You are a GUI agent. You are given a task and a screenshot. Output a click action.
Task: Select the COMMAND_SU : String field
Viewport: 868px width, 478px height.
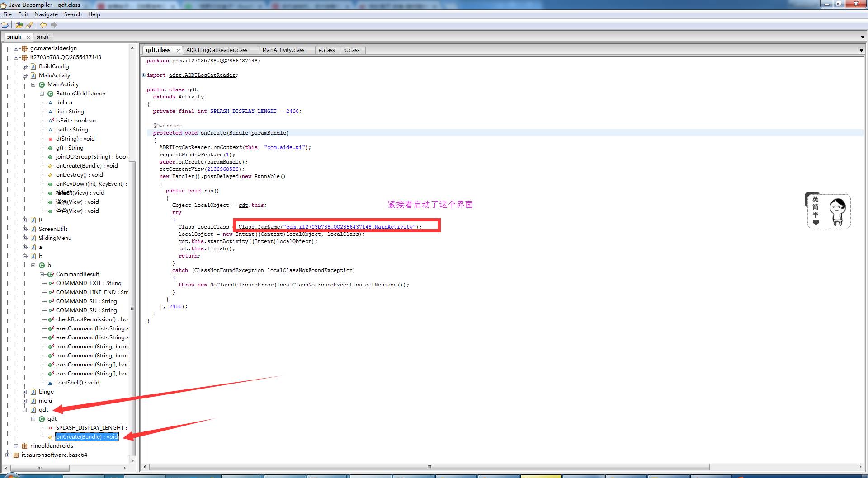point(86,310)
